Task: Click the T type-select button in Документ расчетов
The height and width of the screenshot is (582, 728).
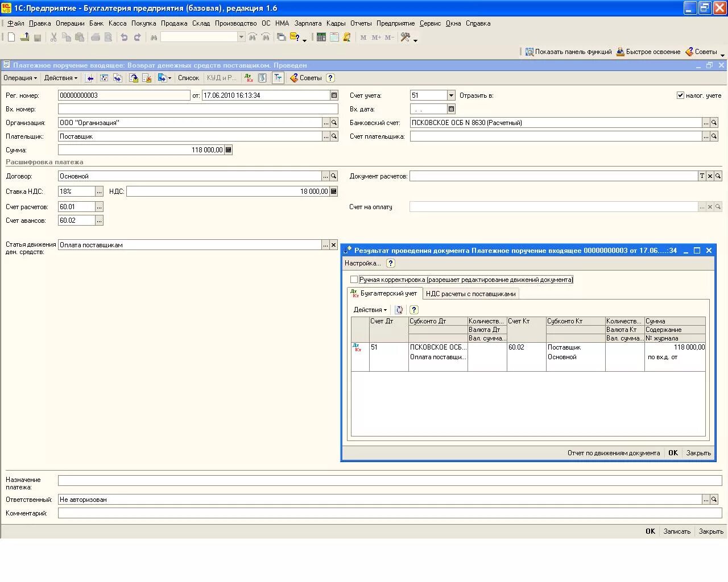Action: (702, 176)
